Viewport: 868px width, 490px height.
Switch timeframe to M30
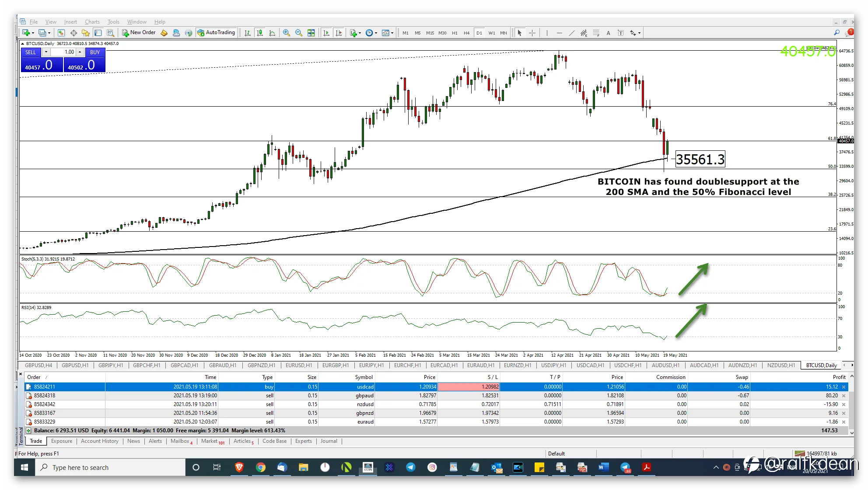point(442,33)
